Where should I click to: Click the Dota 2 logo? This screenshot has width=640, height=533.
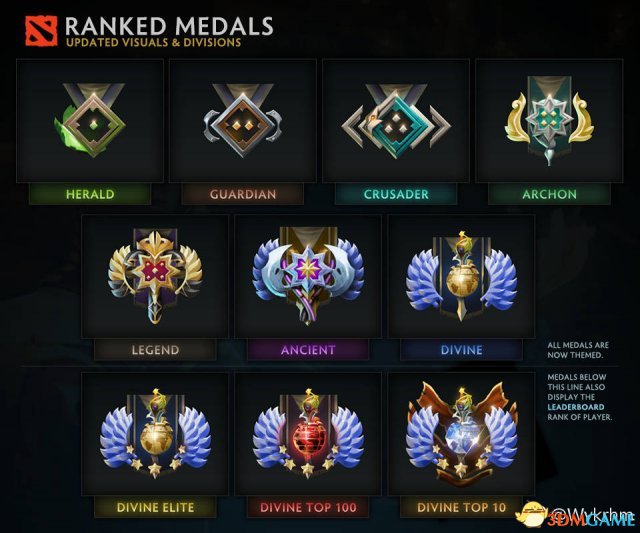(41, 31)
